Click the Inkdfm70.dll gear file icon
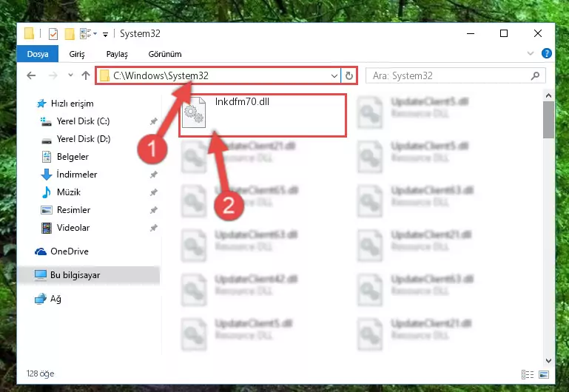Screen dimensions: 569x392 pyautogui.click(x=194, y=112)
